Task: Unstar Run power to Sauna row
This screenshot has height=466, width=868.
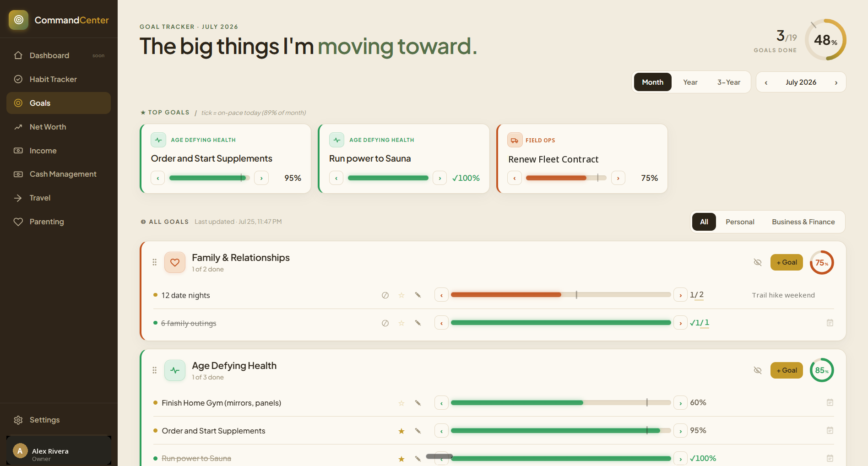Action: click(401, 459)
